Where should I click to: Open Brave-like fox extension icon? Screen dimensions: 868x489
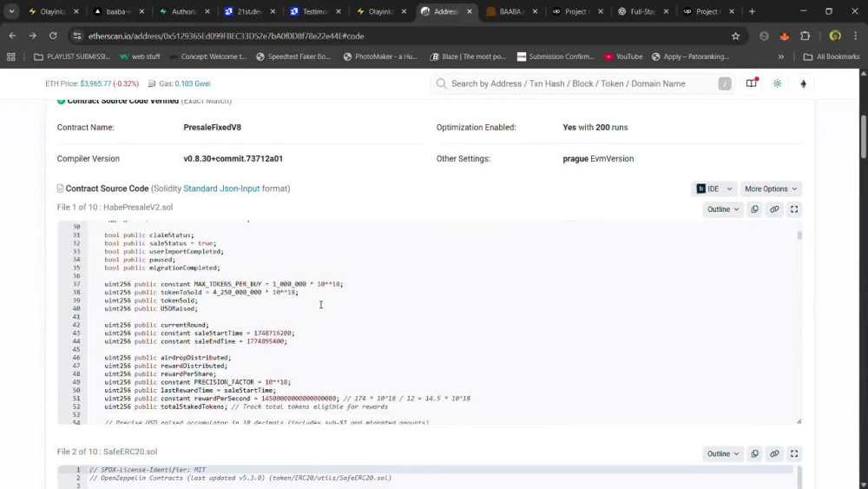[785, 36]
